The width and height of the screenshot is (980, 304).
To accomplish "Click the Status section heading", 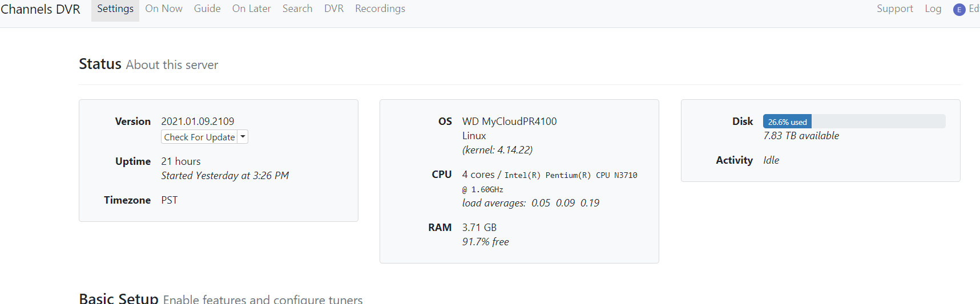I will [x=100, y=64].
